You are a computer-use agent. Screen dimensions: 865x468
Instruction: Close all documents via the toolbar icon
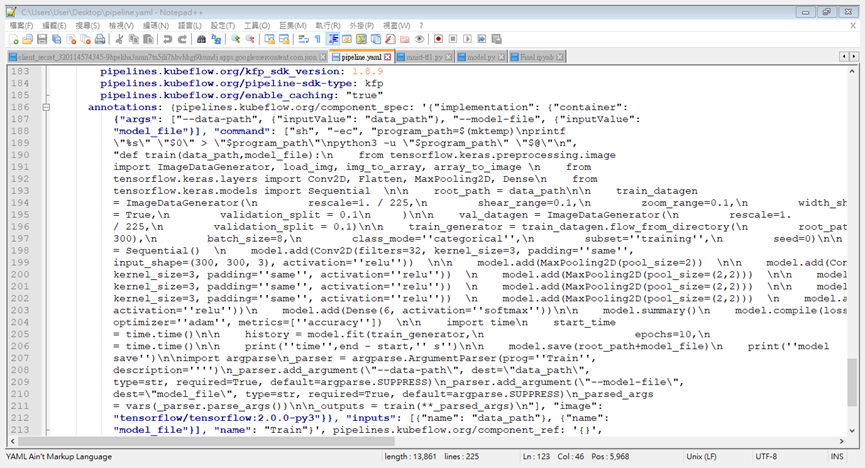pyautogui.click(x=86, y=39)
